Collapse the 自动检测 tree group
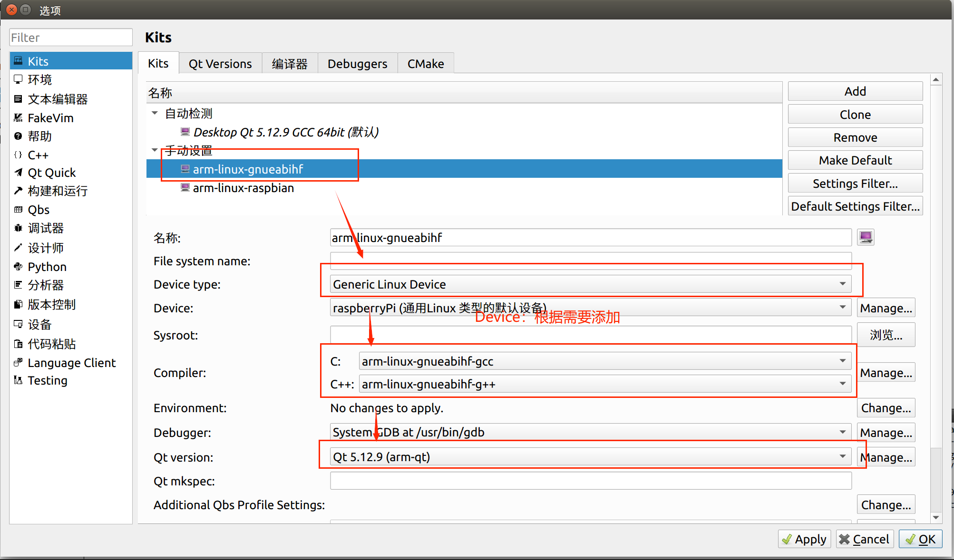This screenshot has width=954, height=560. [x=155, y=113]
